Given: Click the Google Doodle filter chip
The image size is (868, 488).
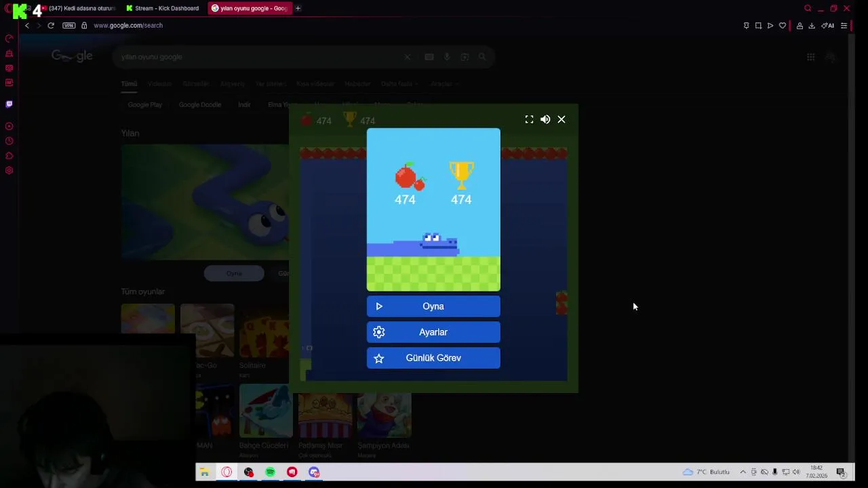Looking at the screenshot, I should coord(200,104).
